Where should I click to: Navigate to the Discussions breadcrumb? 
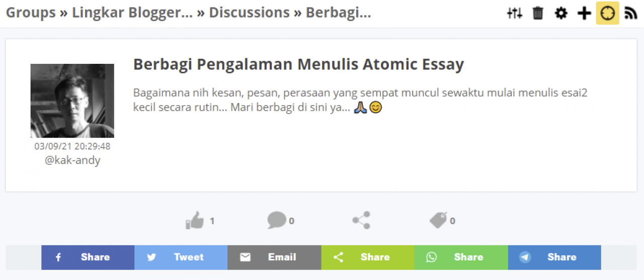pos(249,13)
